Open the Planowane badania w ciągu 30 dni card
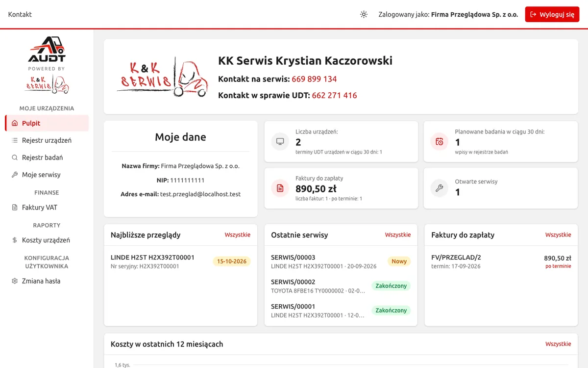 pyautogui.click(x=501, y=142)
